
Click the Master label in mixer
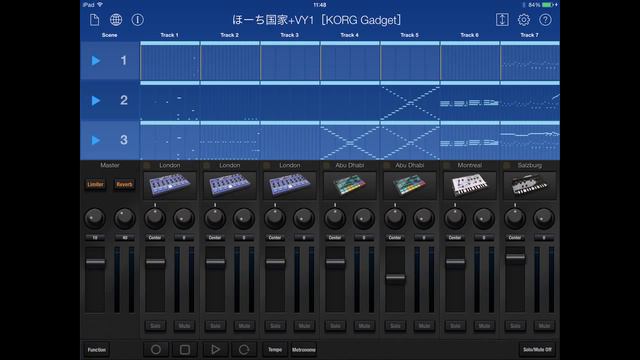coord(110,165)
